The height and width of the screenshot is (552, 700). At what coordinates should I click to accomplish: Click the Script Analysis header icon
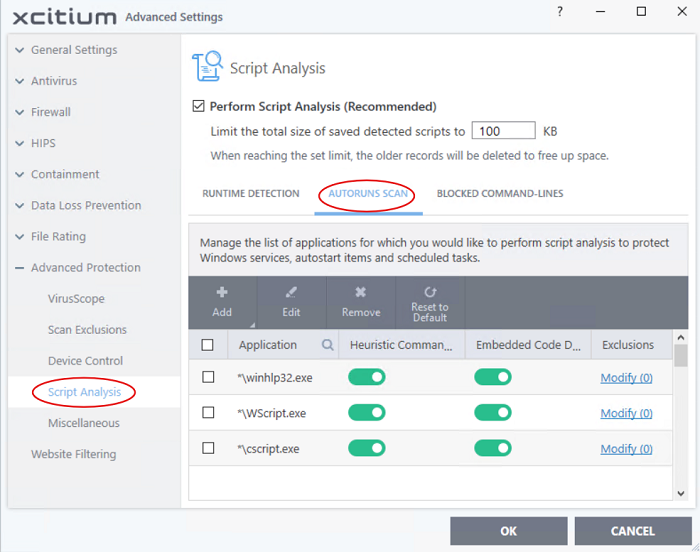pyautogui.click(x=208, y=66)
